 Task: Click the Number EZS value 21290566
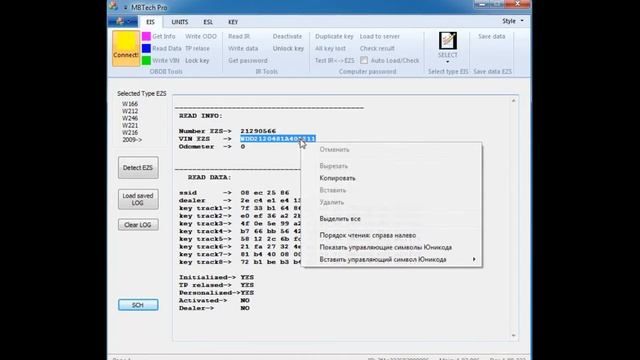[x=258, y=131]
